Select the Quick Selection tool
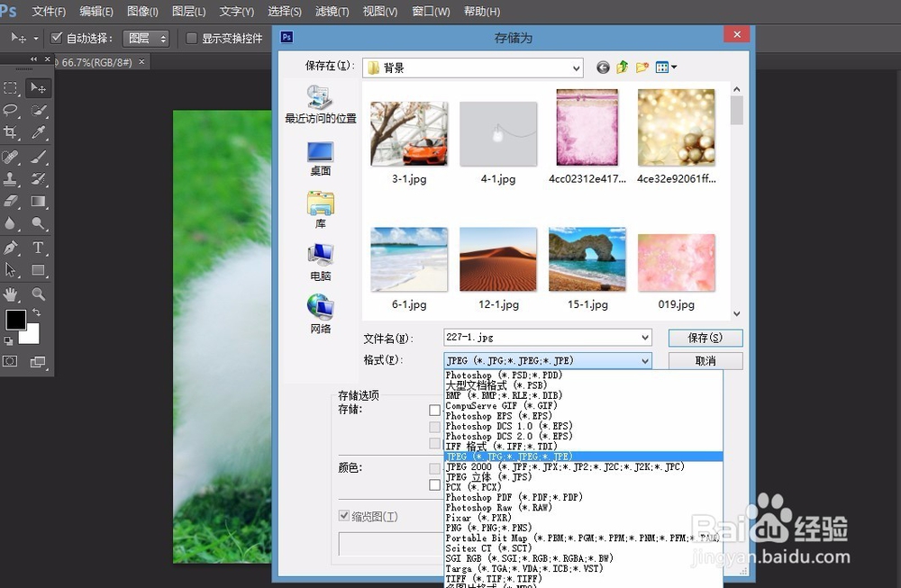Screen dimensions: 901x588 click(x=38, y=110)
